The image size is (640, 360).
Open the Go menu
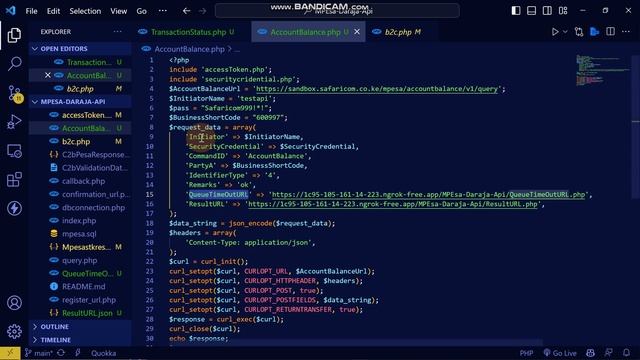click(142, 11)
